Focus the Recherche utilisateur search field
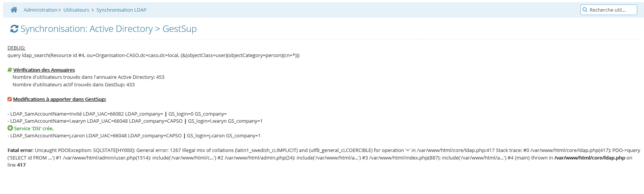The image size is (644, 194). 609,10
